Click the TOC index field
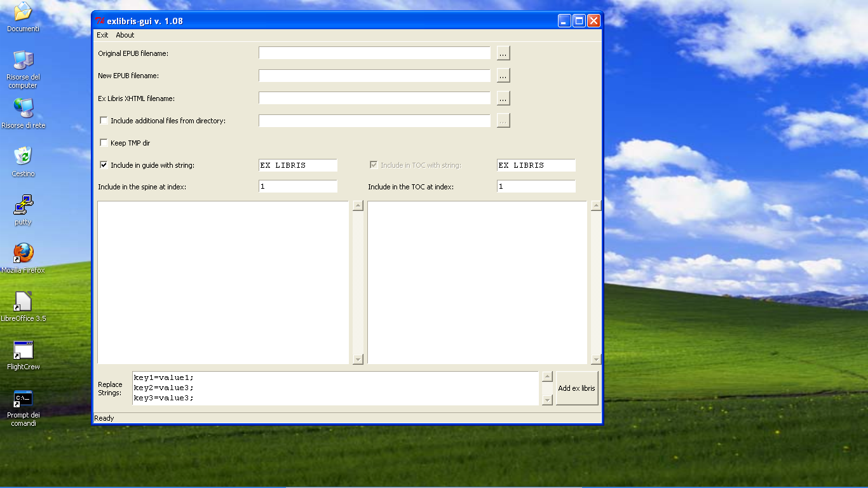Screen dimensions: 868x488 536,187
